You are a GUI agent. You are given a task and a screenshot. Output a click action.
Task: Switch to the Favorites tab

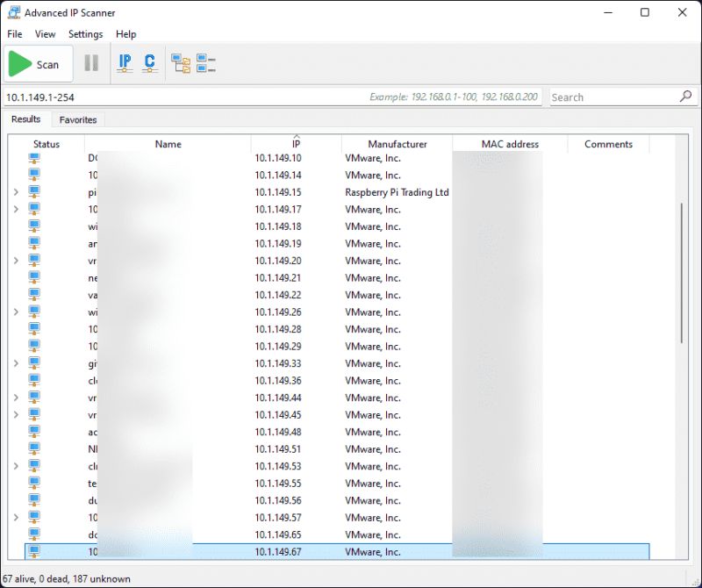coord(78,119)
